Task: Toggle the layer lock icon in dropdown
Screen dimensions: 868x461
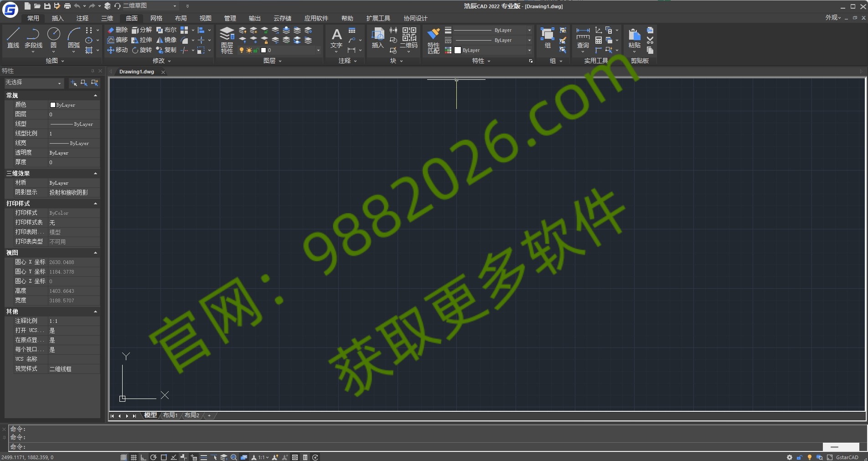Action: (256, 50)
